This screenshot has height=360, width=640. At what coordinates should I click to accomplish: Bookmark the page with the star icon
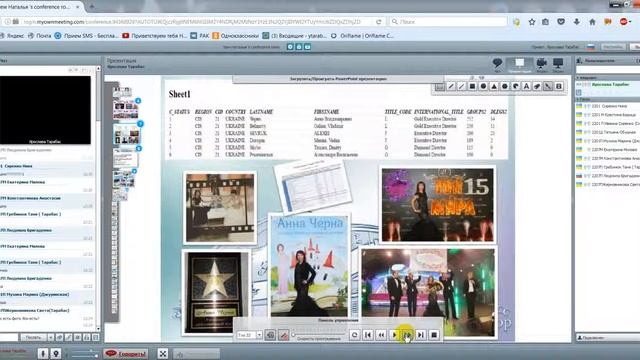[531, 22]
